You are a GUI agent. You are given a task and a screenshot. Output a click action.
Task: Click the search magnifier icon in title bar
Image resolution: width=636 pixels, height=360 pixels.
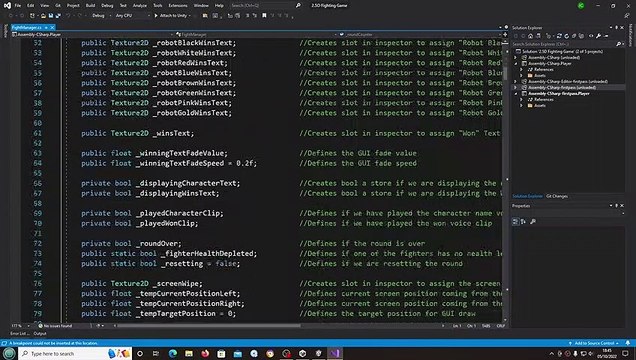pos(298,6)
